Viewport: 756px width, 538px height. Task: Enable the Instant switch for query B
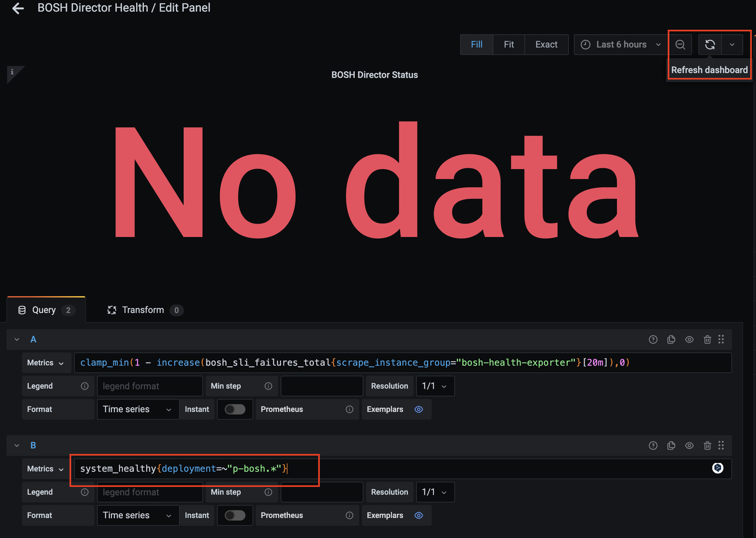tap(235, 515)
